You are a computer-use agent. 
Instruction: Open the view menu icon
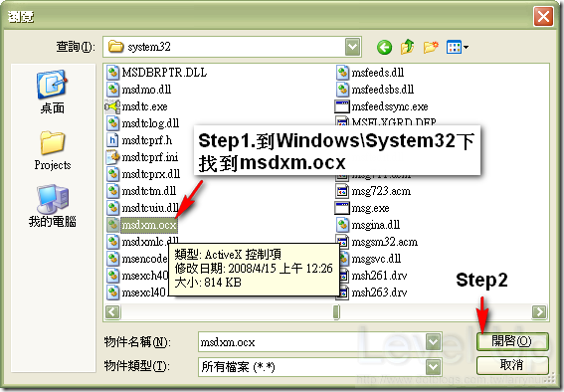[458, 47]
